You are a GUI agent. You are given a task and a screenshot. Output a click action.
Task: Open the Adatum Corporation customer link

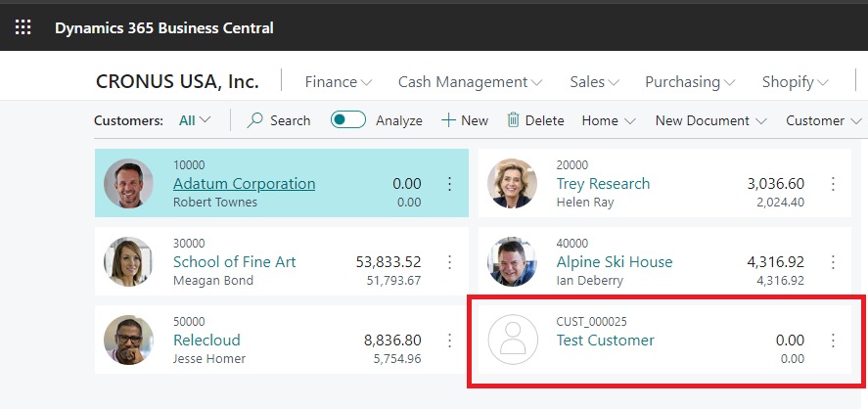(244, 184)
